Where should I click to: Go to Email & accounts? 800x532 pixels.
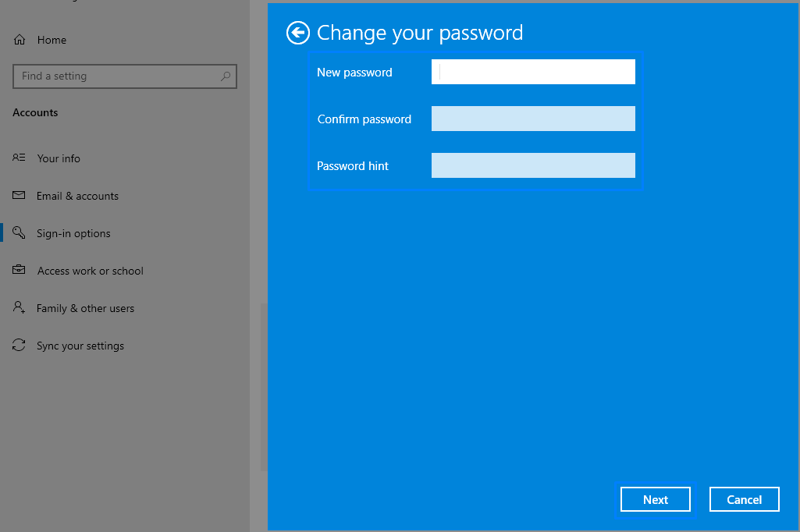[77, 197]
